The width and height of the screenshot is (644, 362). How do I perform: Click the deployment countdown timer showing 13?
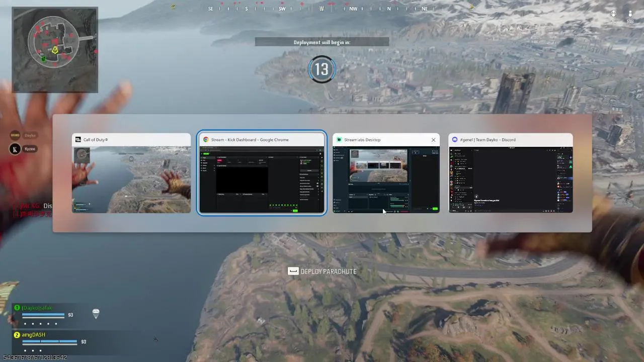[321, 69]
